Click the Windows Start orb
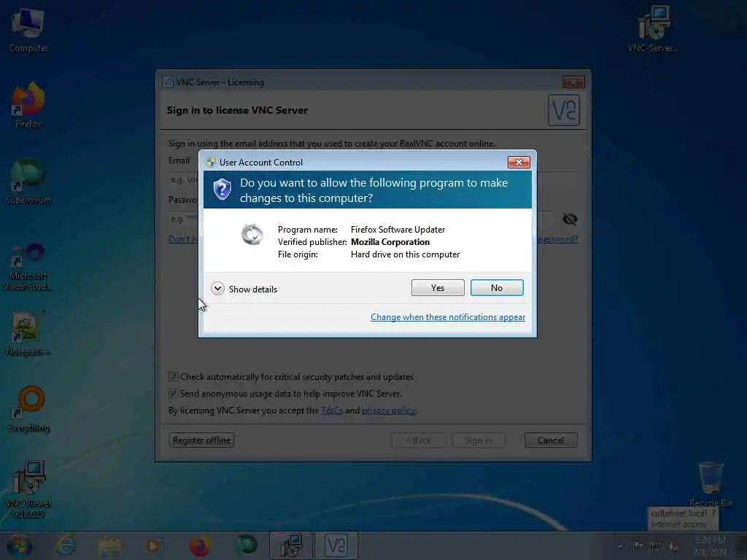The image size is (747, 560). coord(19,545)
